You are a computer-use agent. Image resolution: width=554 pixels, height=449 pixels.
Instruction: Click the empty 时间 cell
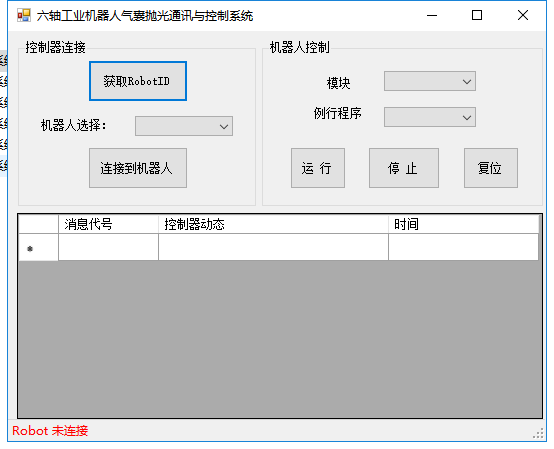[x=464, y=247]
